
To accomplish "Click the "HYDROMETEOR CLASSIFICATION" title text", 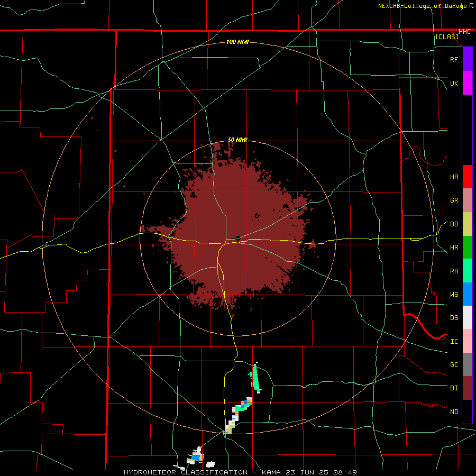I will 186,472.
